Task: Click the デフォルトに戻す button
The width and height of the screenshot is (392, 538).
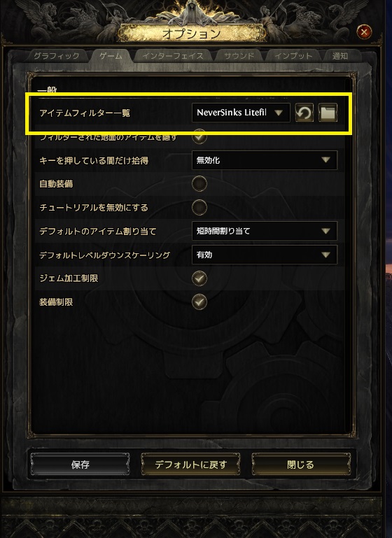Action: pos(191,465)
